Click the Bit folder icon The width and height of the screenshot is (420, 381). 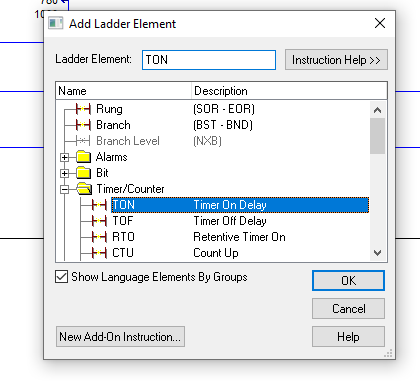point(83,173)
